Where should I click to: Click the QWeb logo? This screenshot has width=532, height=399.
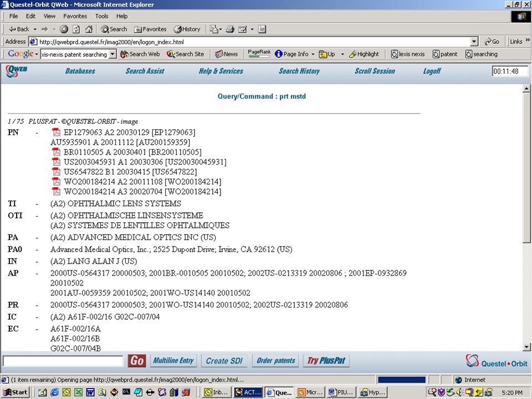pos(16,70)
